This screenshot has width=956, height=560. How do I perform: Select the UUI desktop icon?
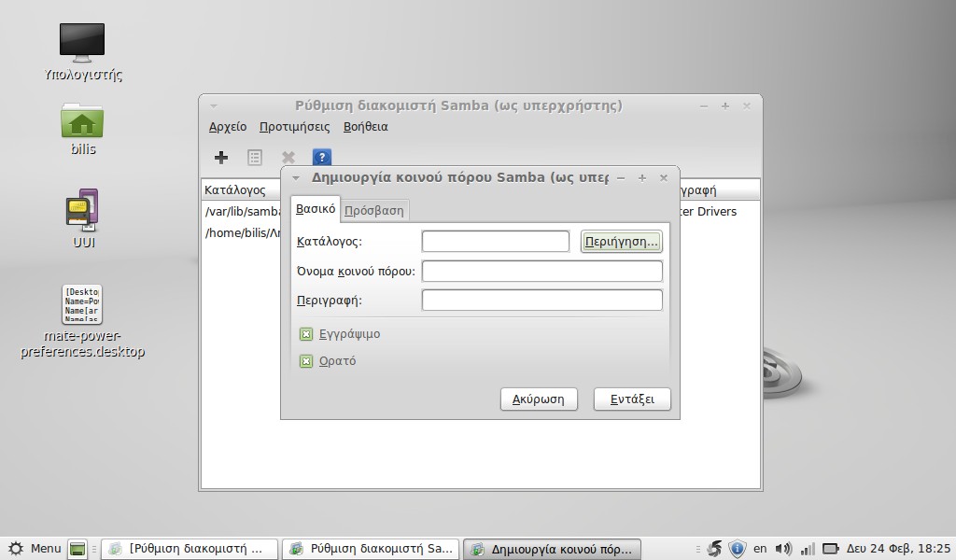coord(82,210)
